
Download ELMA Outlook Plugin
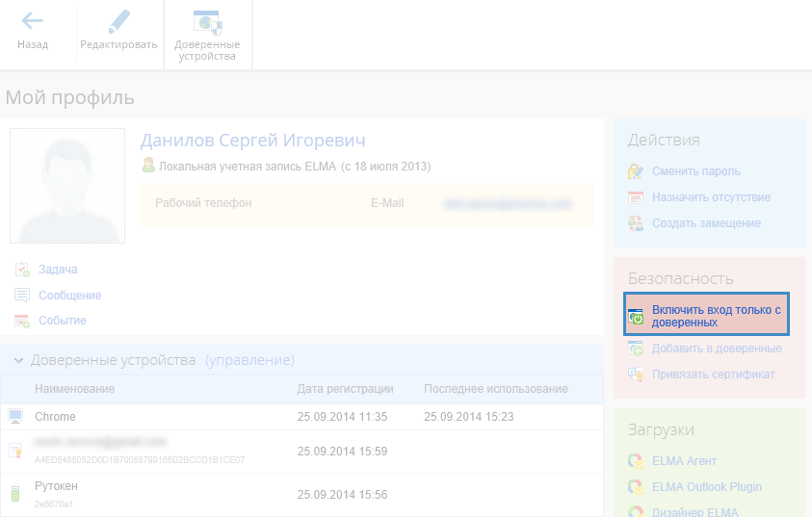click(706, 486)
